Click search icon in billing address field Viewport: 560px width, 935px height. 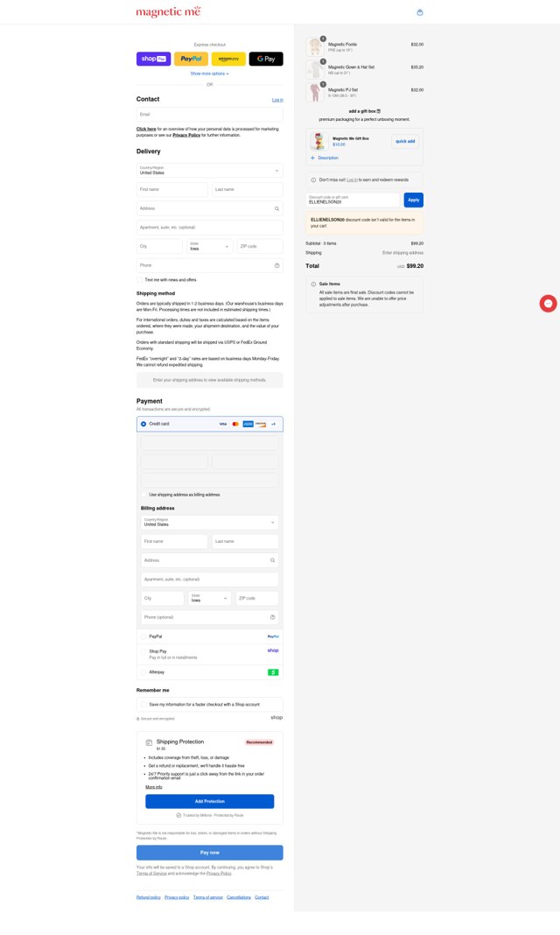pos(272,560)
